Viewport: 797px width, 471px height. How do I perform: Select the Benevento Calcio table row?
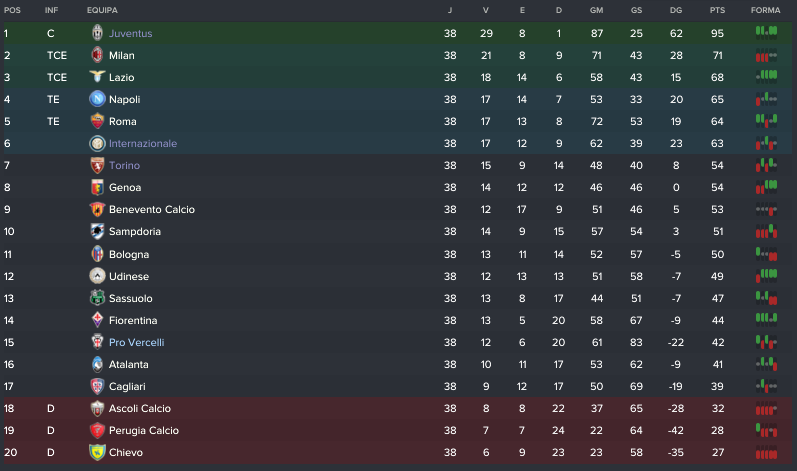[398, 209]
